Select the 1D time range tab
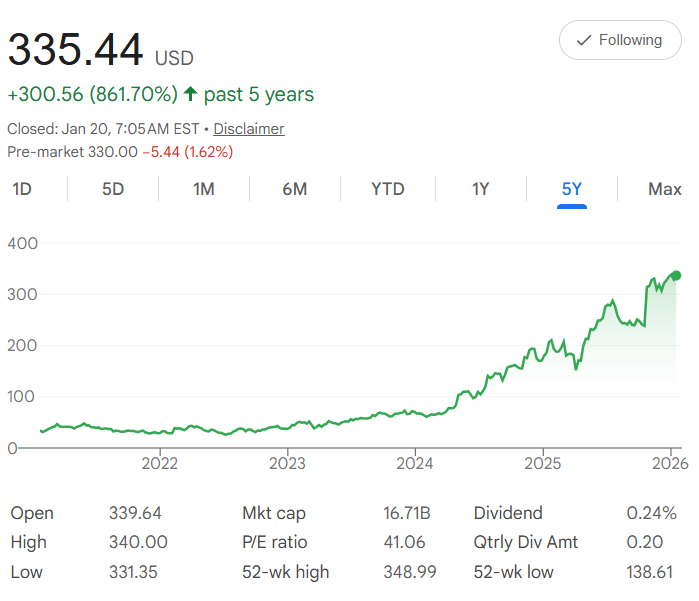 [x=22, y=189]
